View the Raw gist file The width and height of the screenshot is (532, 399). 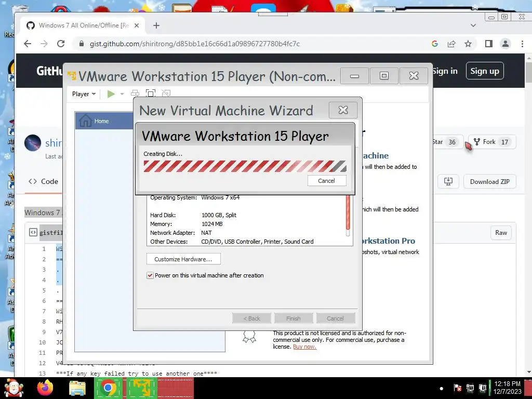pos(501,233)
